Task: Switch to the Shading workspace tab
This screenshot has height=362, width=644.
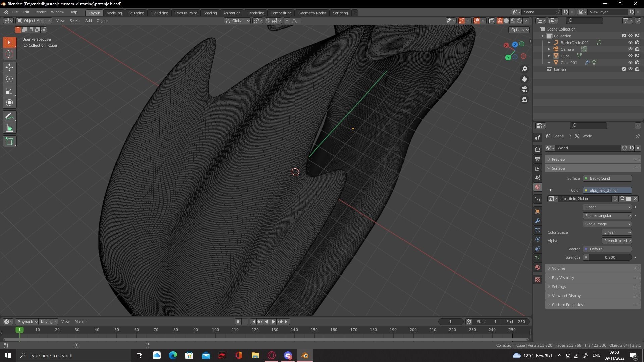Action: pos(210,13)
